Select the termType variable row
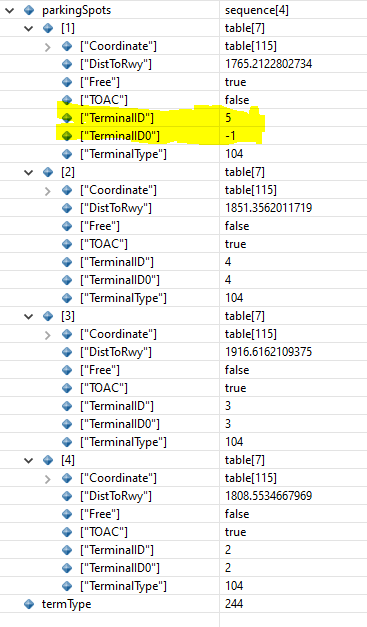The width and height of the screenshot is (367, 627). [184, 604]
